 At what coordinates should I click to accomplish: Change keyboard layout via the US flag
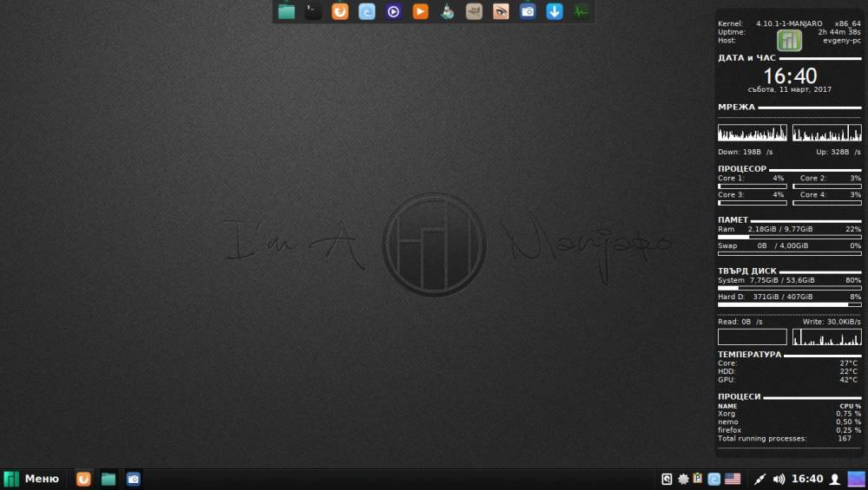(x=733, y=479)
